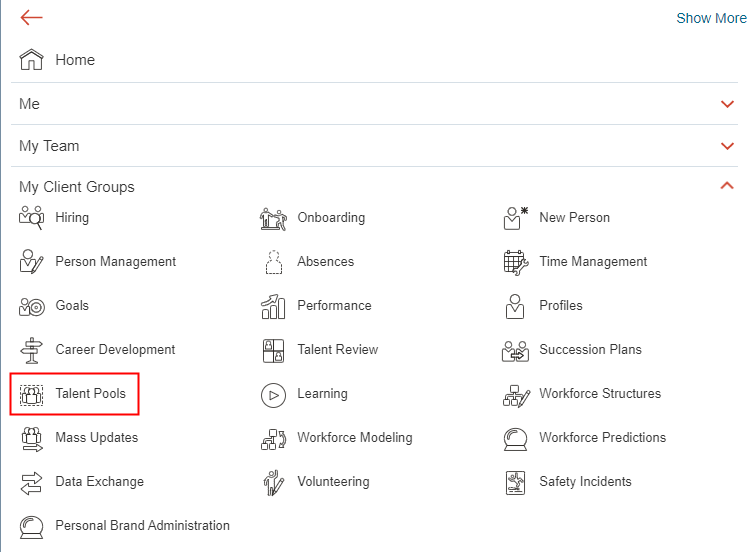Screen dimensions: 748x552
Task: Open the Safety Incidents icon
Action: [515, 483]
